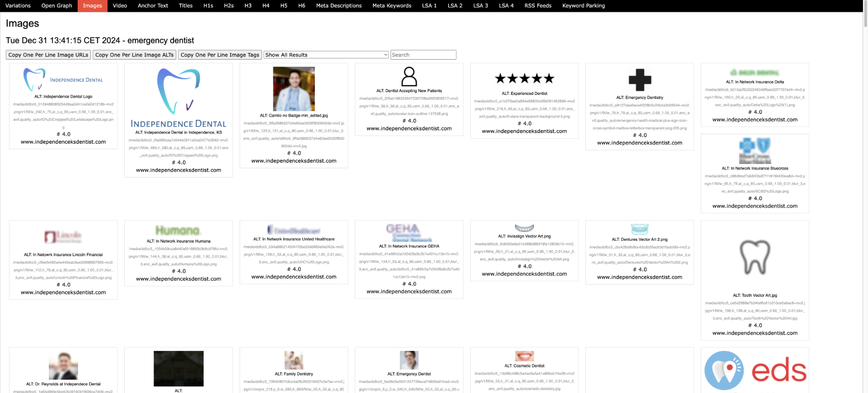This screenshot has height=393, width=868.
Task: Click the five stars Experienced Dentist icon
Action: [524, 79]
